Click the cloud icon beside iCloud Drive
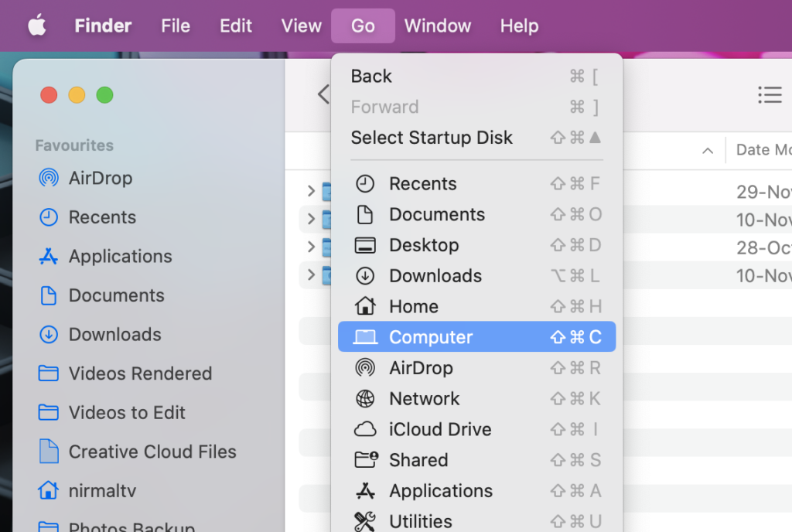This screenshot has width=792, height=532. (365, 429)
